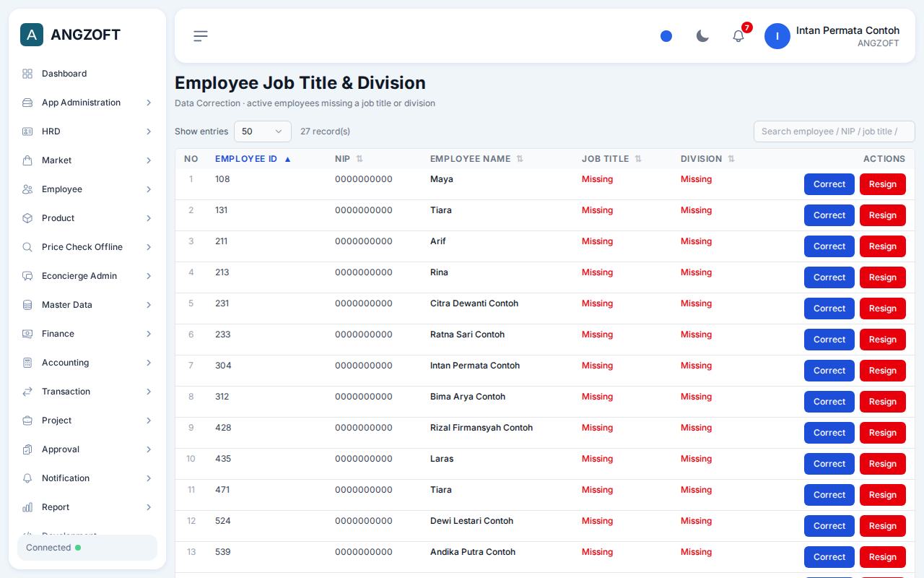Click the HRD id-card icon
924x578 pixels.
pos(27,131)
